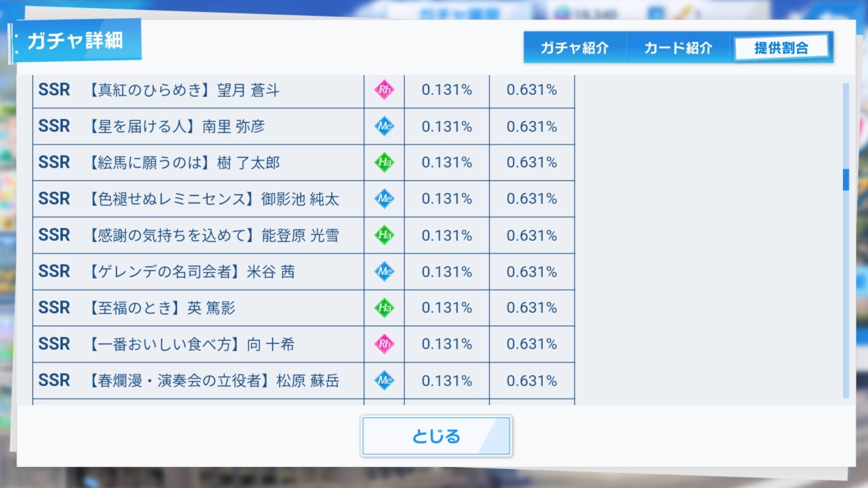
Task: Click the blue scrollbar thumb
Action: [x=846, y=180]
